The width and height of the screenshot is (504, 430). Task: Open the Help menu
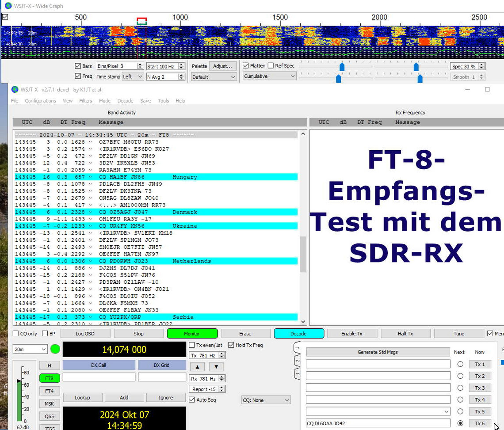click(180, 101)
